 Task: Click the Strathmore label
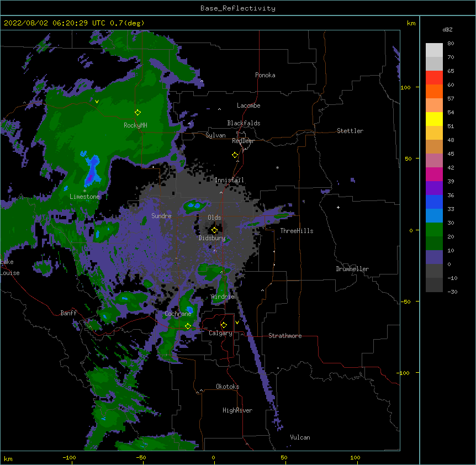285,336
